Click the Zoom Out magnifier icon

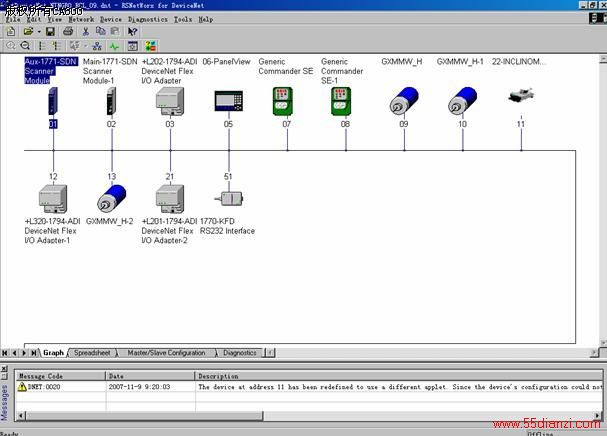[x=25, y=46]
